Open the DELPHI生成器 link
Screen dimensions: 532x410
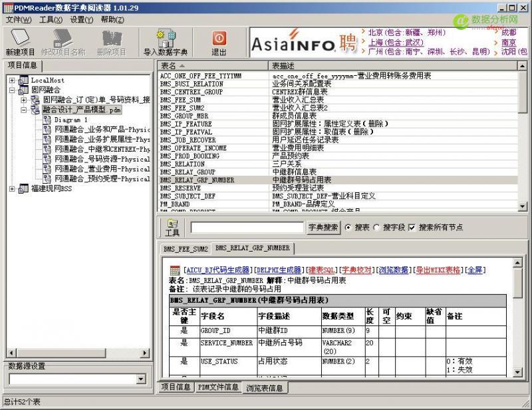(x=279, y=270)
